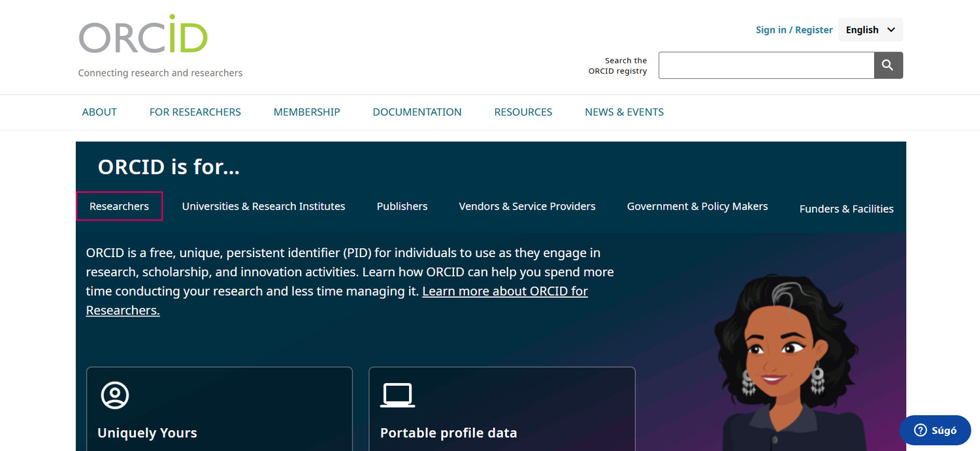Select Vendors & Service Providers tab

tap(527, 206)
